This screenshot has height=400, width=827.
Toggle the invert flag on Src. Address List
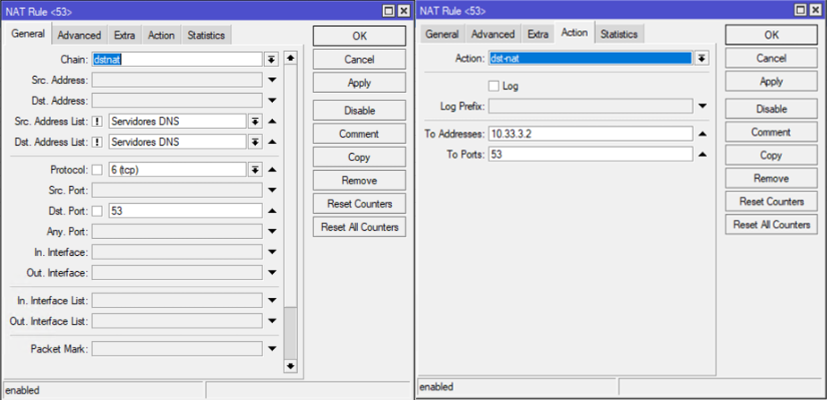pos(98,121)
